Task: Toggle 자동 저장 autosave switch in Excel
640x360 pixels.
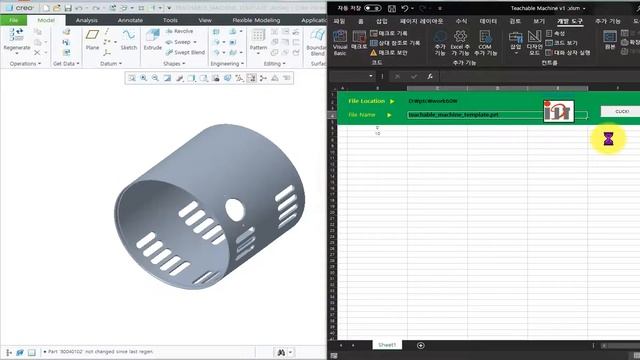Action: click(x=372, y=8)
